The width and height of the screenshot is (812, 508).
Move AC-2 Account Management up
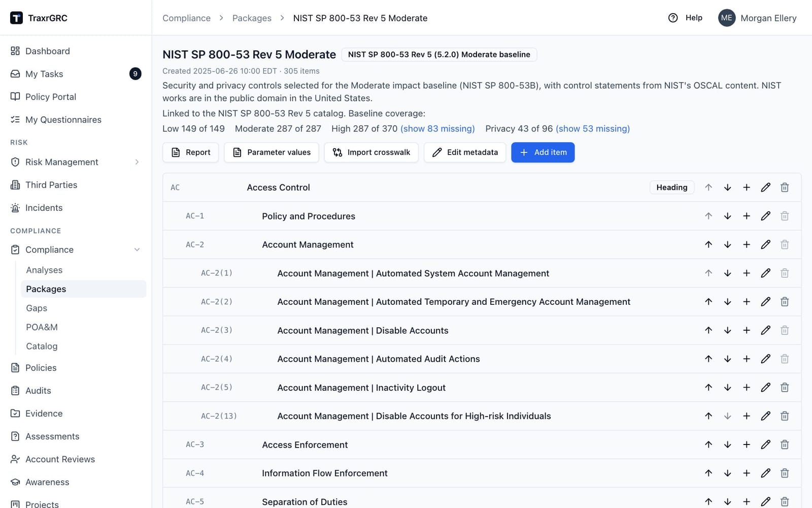tap(708, 244)
